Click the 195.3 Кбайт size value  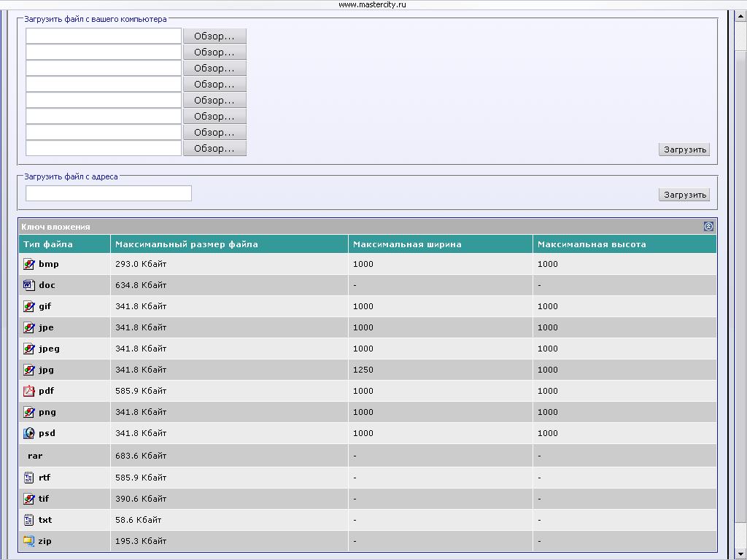pos(141,541)
